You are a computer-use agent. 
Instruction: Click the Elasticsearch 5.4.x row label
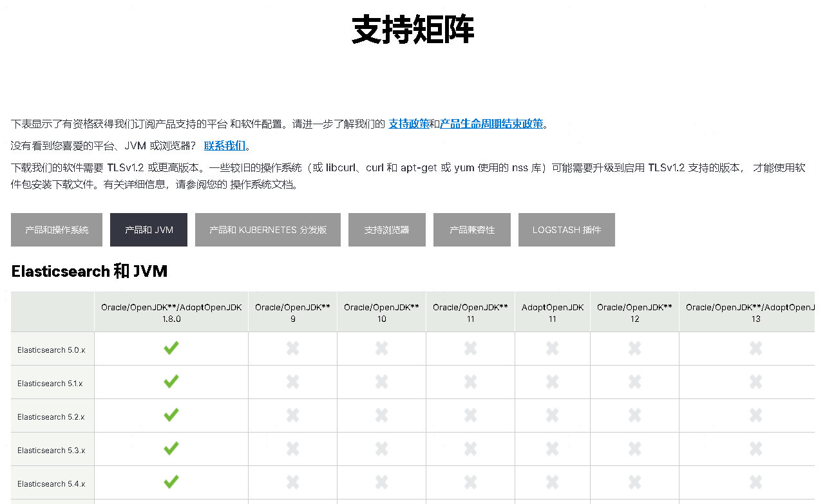(52, 484)
